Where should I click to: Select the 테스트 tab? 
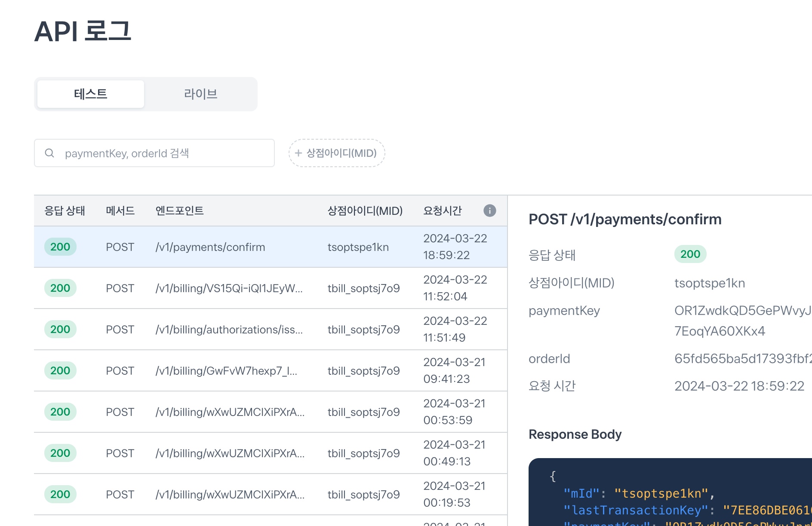pyautogui.click(x=91, y=94)
